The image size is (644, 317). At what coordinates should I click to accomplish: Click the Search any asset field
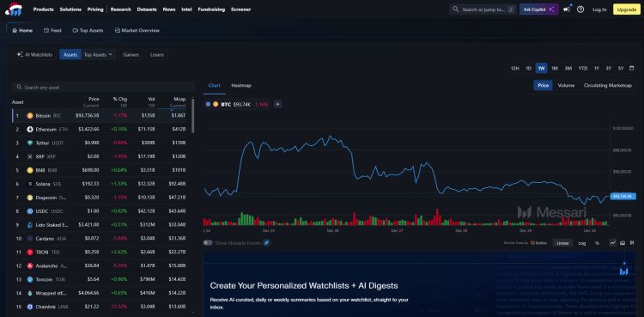click(103, 87)
